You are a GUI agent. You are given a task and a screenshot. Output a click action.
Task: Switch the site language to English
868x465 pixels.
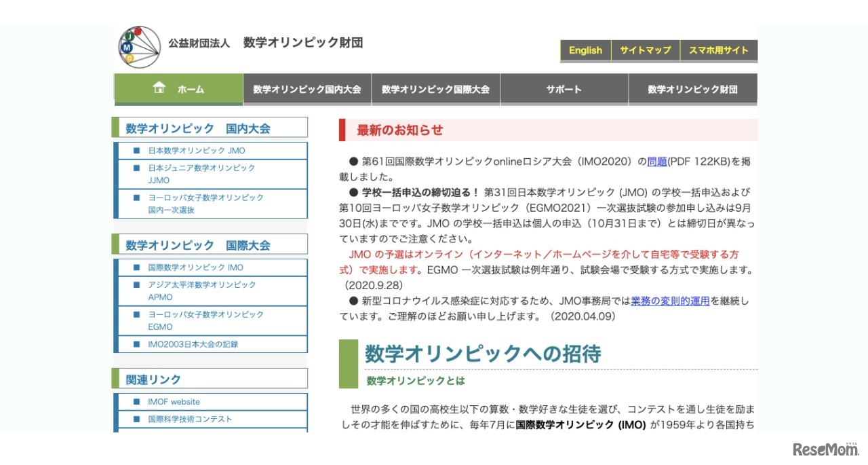[x=585, y=50]
